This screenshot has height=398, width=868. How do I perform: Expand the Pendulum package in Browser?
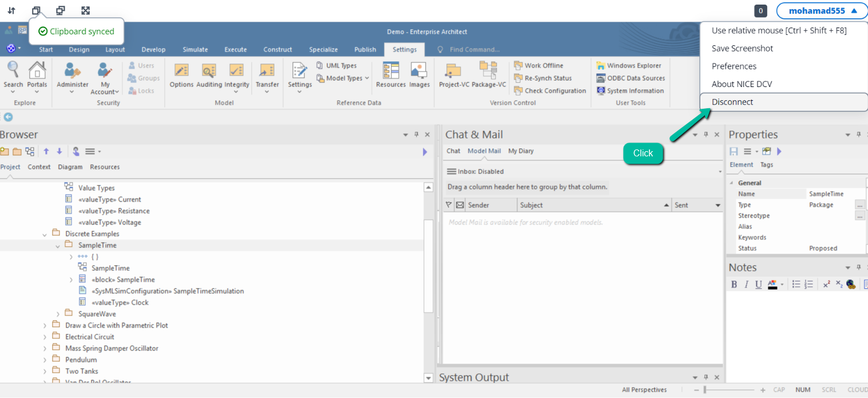tap(45, 360)
